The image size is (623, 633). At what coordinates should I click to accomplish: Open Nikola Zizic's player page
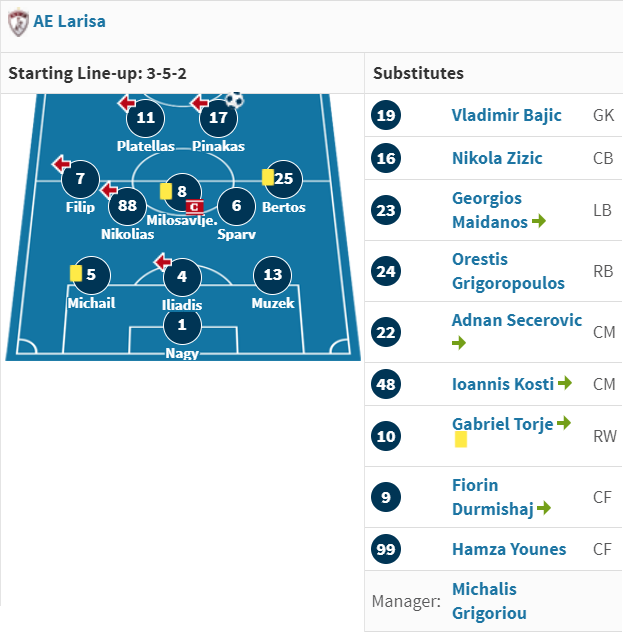tap(497, 158)
